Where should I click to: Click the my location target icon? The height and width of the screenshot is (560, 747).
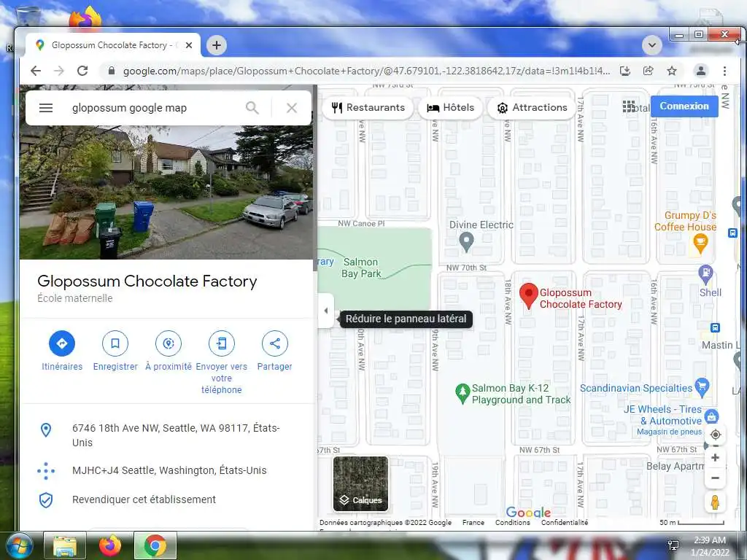[x=715, y=435]
